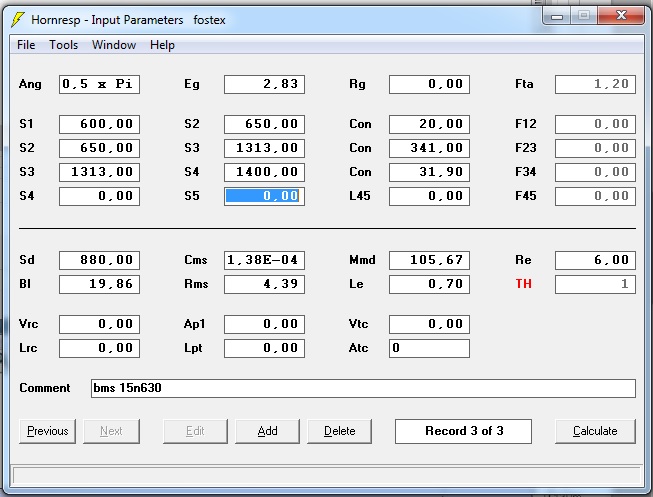Close the Hornresp window
The width and height of the screenshot is (653, 497).
pos(621,16)
